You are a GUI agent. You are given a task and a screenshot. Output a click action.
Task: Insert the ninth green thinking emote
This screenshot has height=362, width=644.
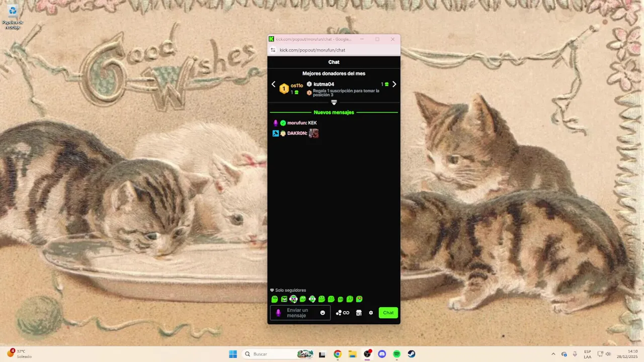pyautogui.click(x=350, y=299)
